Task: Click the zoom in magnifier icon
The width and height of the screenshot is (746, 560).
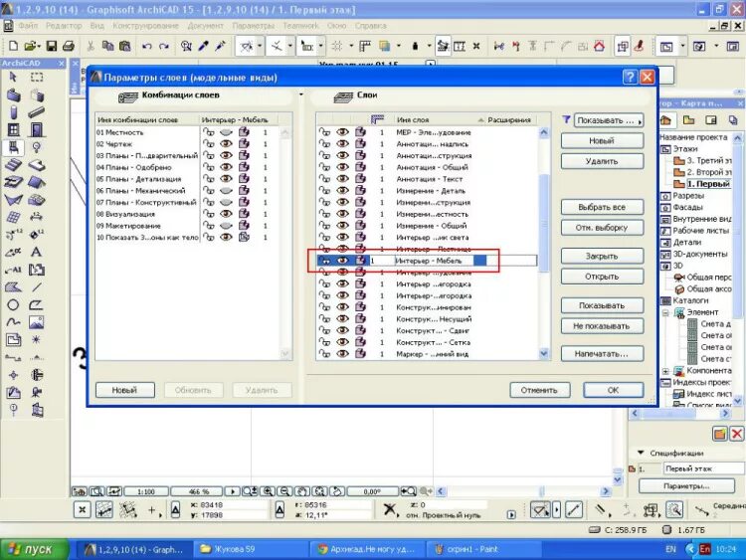Action: click(269, 491)
